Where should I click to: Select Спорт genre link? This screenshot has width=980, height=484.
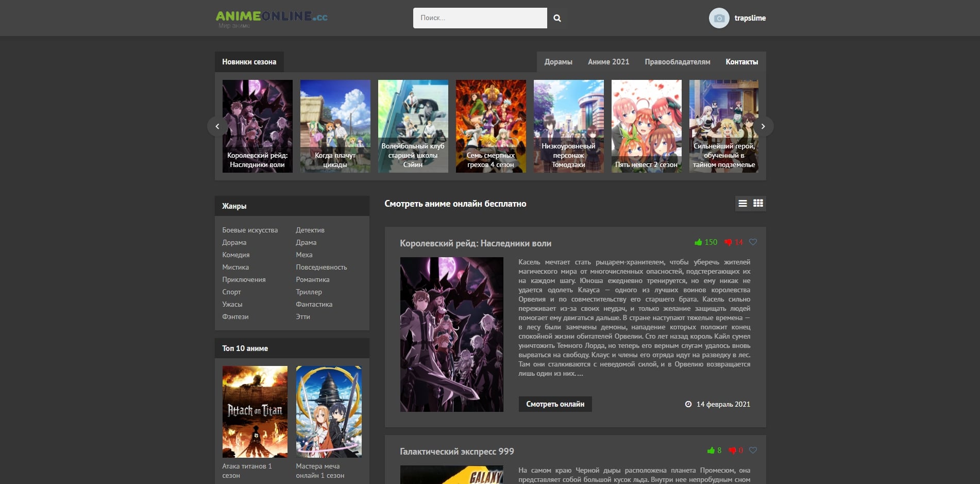(231, 292)
